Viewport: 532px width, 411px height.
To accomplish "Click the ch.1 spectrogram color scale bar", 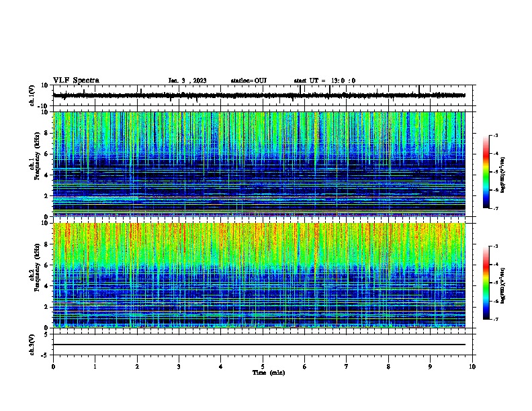I will point(486,172).
